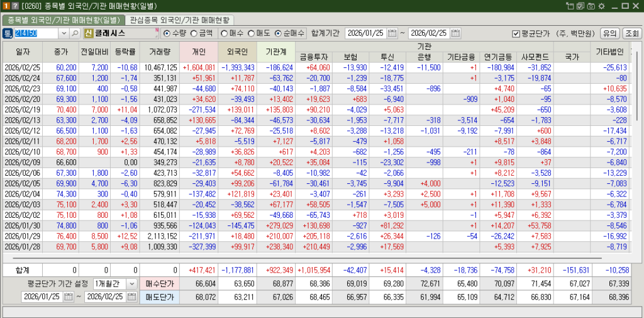Click the blue 통 market selector icon
This screenshot has height=318, width=644.
[8, 33]
